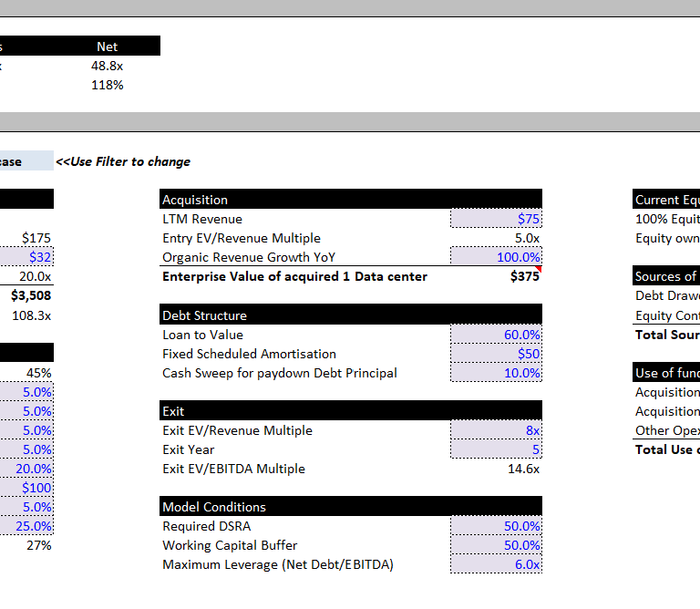Select the Cash Sweep 10.0% input cell
The width and height of the screenshot is (700, 609).
[496, 373]
